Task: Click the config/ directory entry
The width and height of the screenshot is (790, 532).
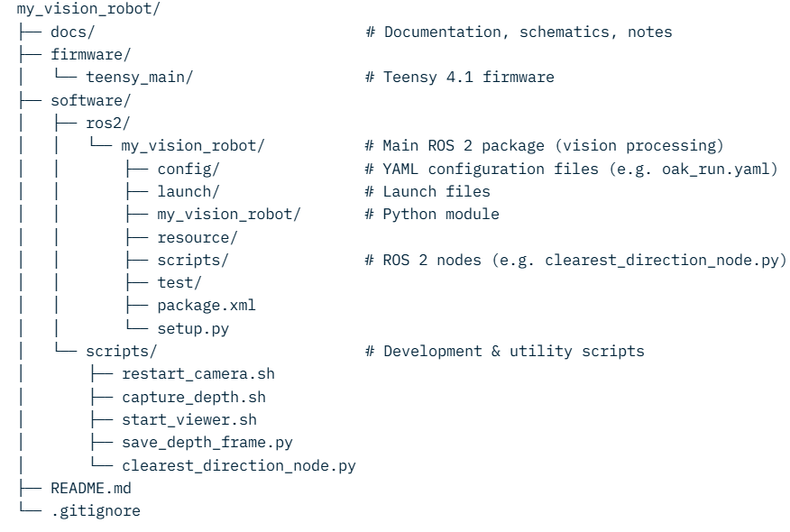Action: 188,169
